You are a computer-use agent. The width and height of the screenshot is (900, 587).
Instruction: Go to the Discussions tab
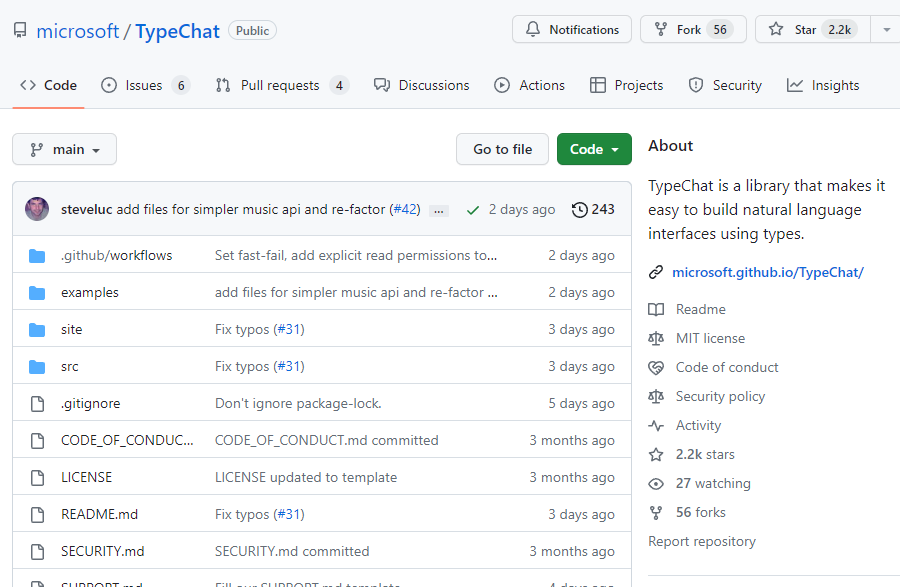421,85
